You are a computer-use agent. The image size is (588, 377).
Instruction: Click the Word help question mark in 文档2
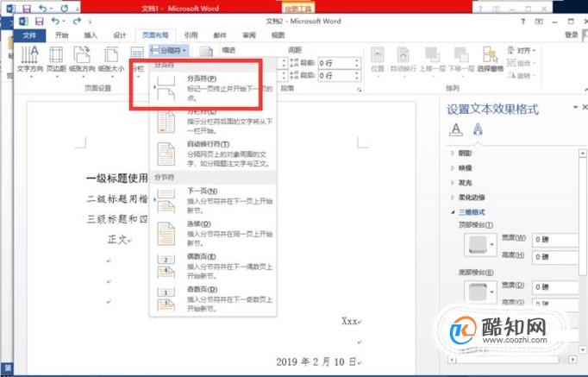click(x=522, y=22)
